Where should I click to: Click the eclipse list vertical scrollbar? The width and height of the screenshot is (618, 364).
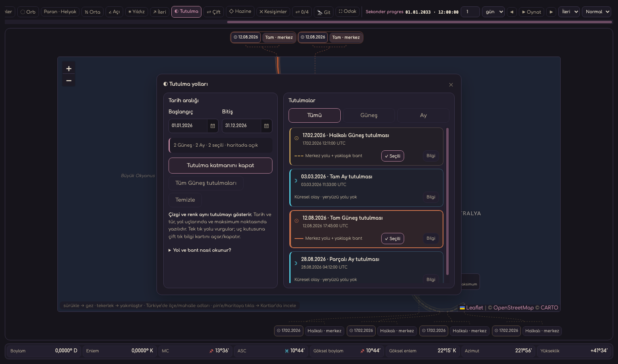447,201
